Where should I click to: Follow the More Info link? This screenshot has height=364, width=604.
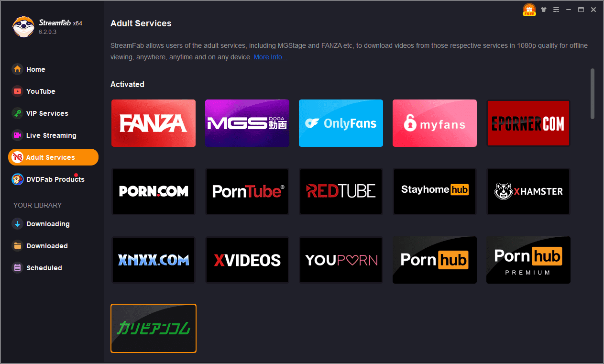pos(271,57)
